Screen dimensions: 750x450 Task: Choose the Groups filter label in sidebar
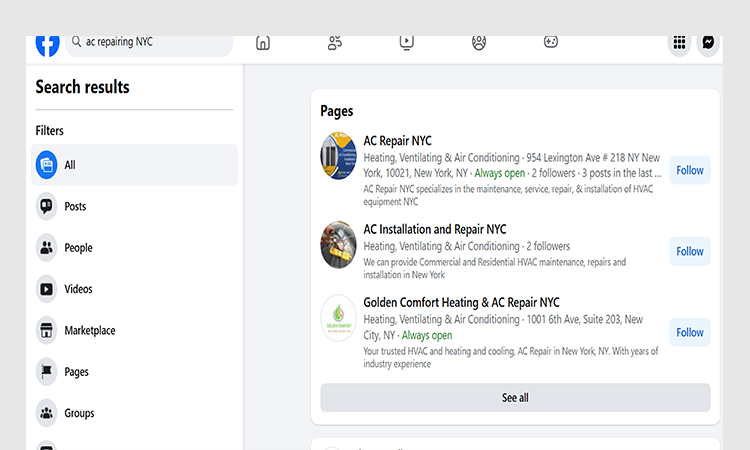79,413
